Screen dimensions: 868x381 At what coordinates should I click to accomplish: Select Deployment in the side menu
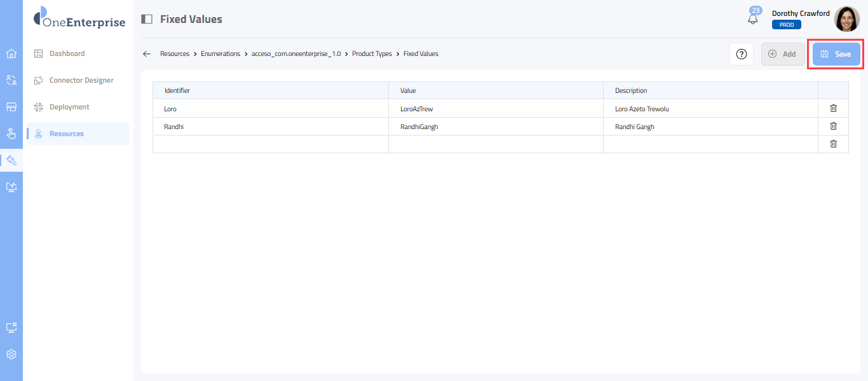click(x=69, y=107)
